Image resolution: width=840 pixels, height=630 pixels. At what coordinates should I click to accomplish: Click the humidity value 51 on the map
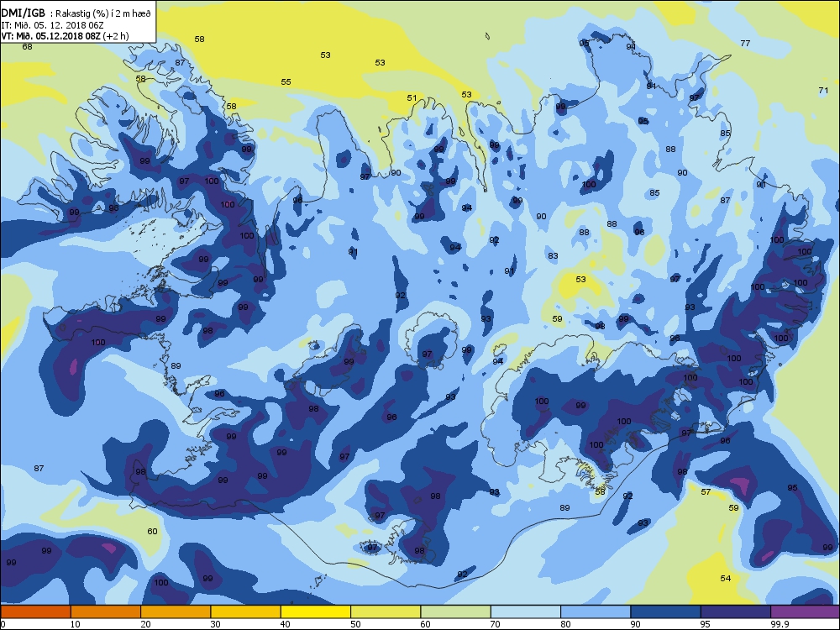(x=412, y=98)
